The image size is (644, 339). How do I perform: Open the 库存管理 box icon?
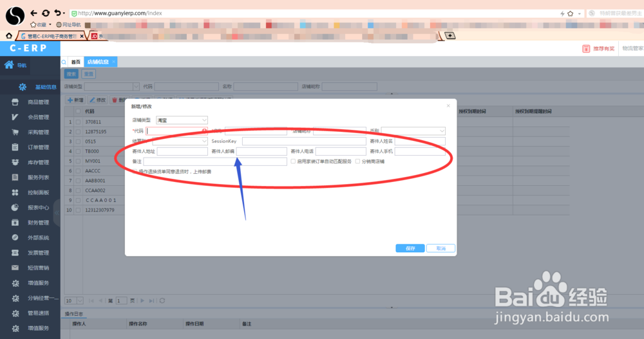tap(15, 162)
